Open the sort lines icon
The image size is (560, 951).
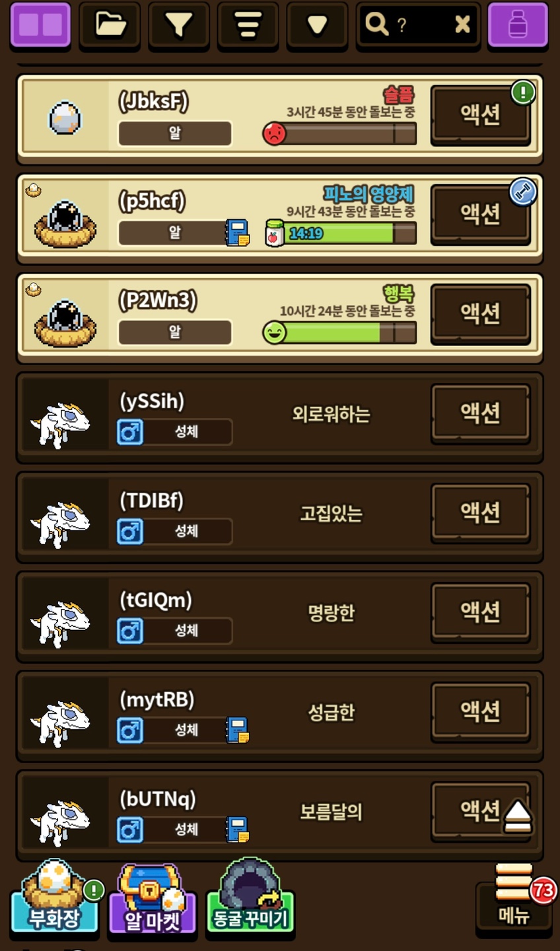tap(248, 25)
